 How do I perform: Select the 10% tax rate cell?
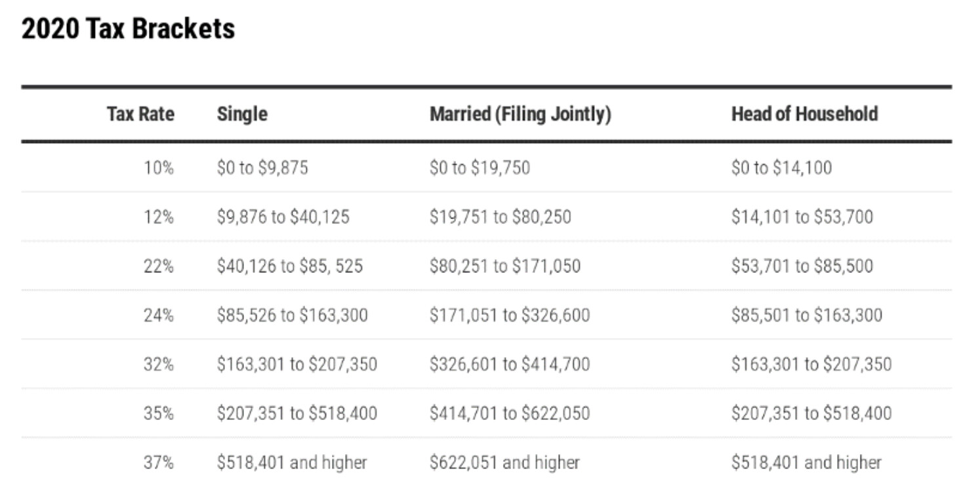[159, 168]
